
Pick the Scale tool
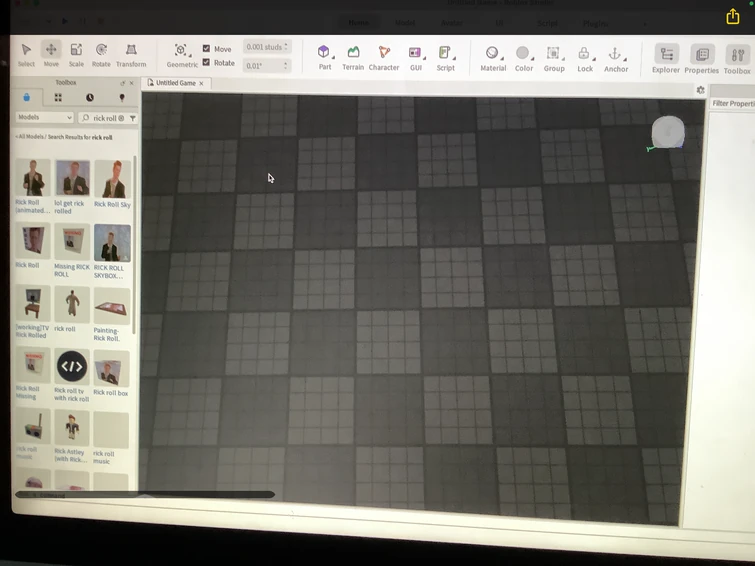click(x=76, y=54)
